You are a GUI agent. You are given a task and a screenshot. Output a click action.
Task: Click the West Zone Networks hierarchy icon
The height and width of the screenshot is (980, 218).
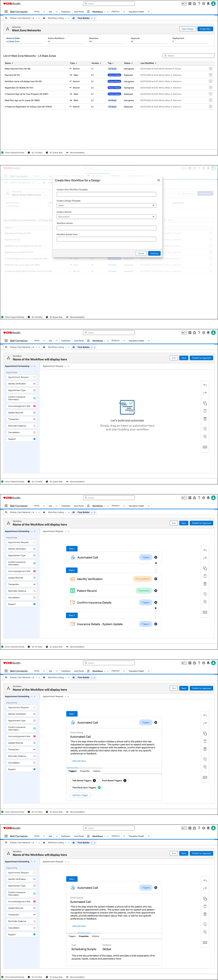pyautogui.click(x=8, y=29)
